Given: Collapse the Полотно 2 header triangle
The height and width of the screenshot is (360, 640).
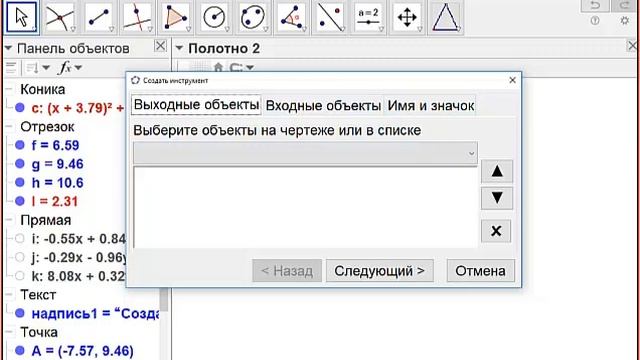Looking at the screenshot, I should tap(179, 48).
